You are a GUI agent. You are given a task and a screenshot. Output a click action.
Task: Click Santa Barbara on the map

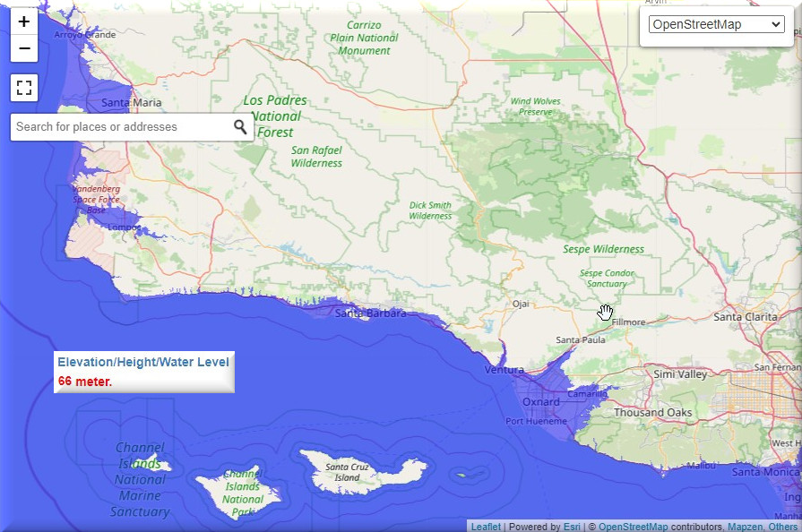pyautogui.click(x=370, y=313)
